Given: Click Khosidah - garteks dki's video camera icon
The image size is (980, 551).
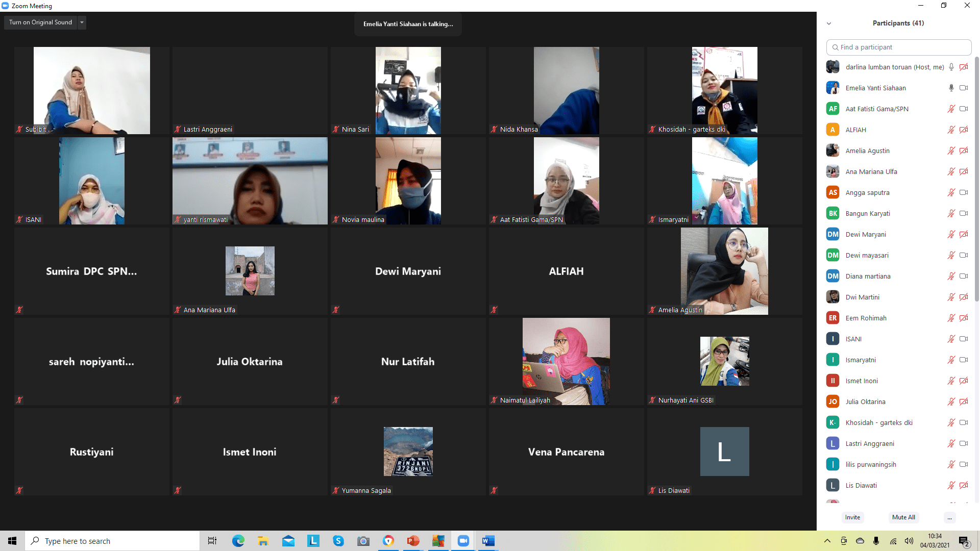Looking at the screenshot, I should pos(964,422).
